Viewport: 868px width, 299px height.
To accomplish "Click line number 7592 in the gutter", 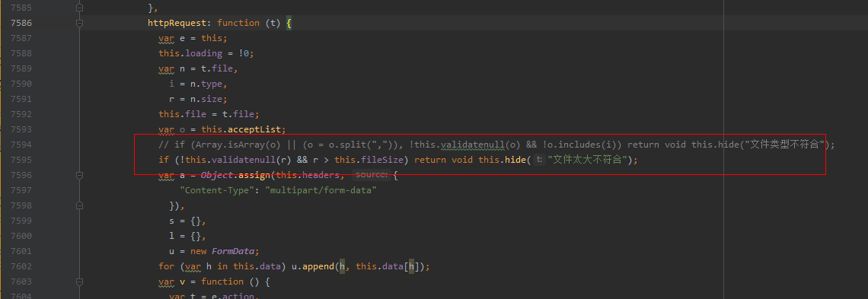I will coord(21,114).
